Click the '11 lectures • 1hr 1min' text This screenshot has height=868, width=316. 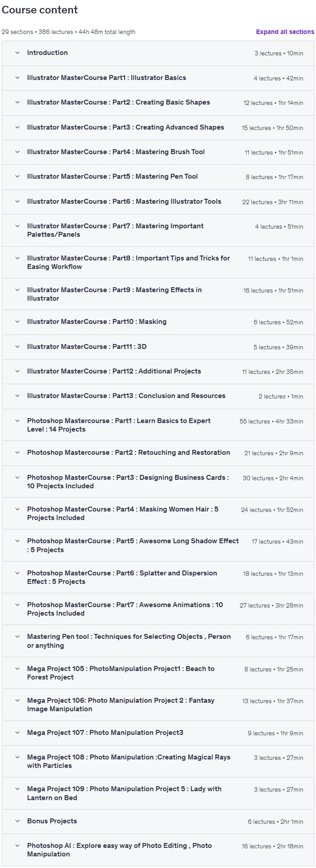[275, 259]
